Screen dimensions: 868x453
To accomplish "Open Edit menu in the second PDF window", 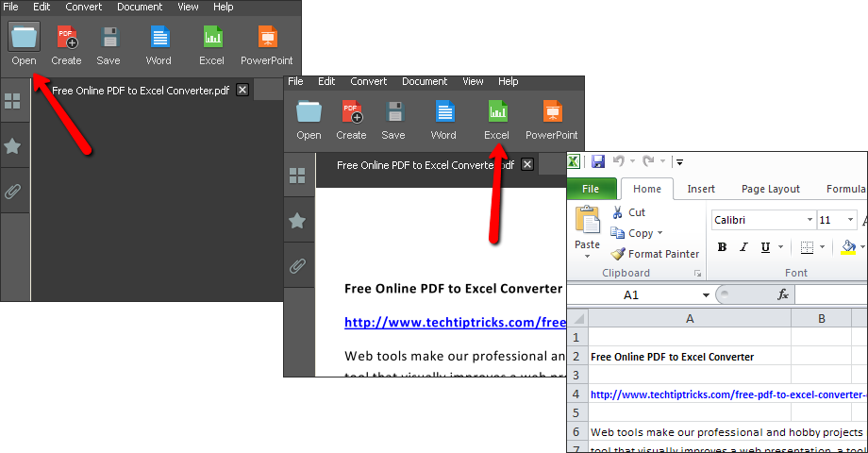I will (x=326, y=81).
